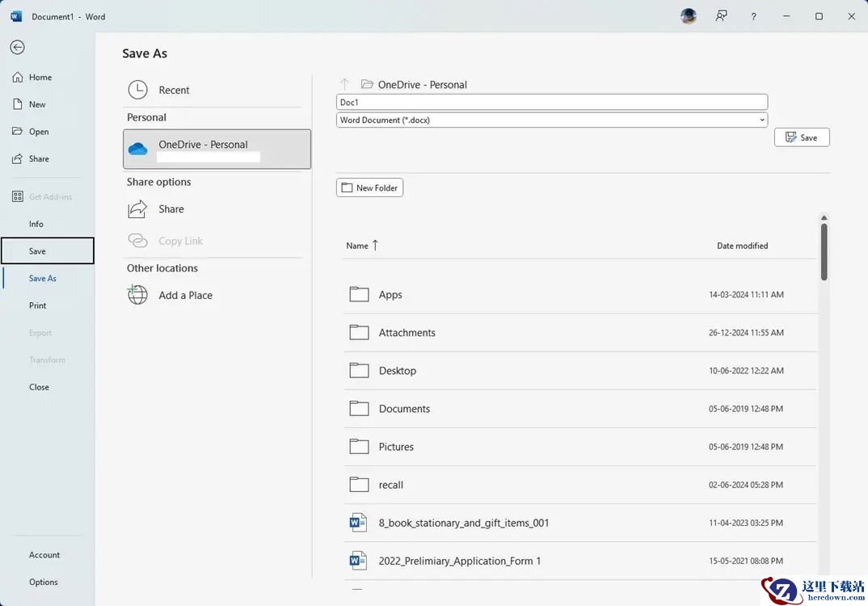The height and width of the screenshot is (606, 868).
Task: Click Add a Place
Action: pos(185,296)
